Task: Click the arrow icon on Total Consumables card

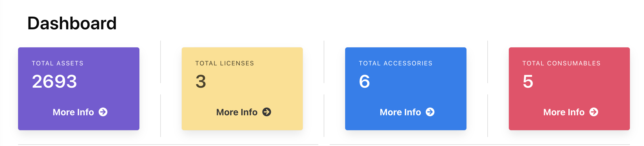Action: [x=594, y=112]
